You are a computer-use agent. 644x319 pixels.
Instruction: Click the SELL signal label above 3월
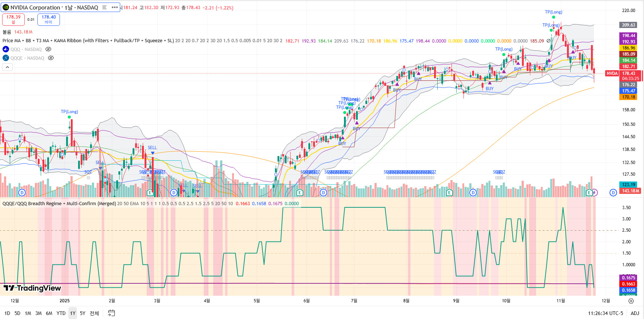(x=153, y=148)
